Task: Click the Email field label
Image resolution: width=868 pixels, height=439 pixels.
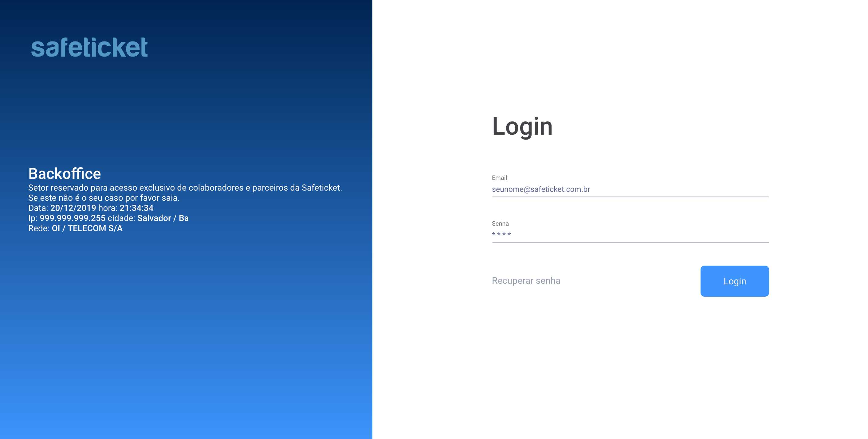Action: pos(499,178)
